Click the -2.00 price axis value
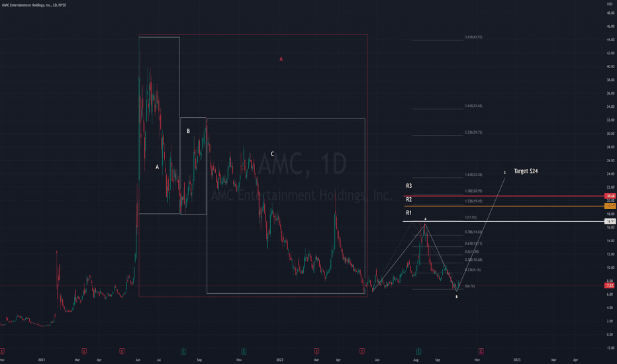The image size is (617, 364). 610,348
